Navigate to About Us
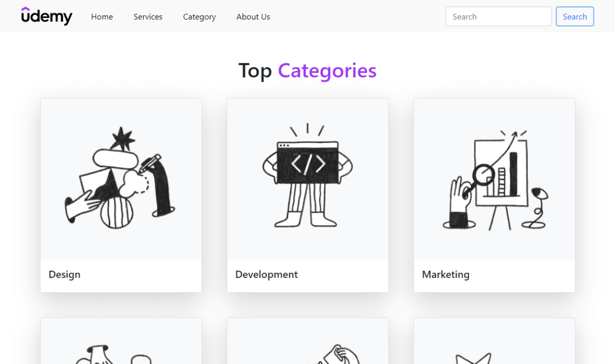Screen dimensions: 615x364 click(253, 17)
